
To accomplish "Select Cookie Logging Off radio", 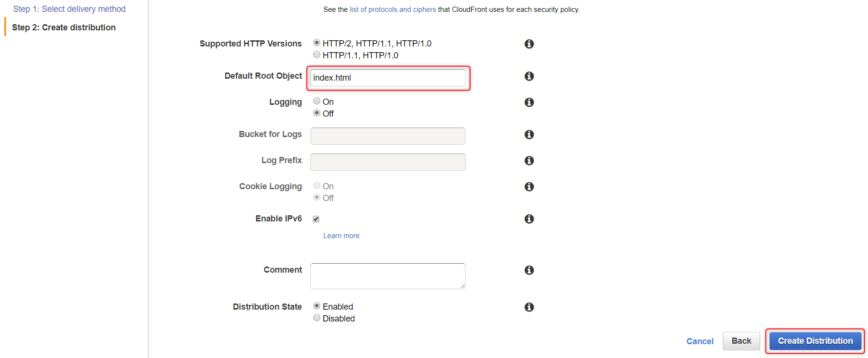I will pyautogui.click(x=317, y=197).
